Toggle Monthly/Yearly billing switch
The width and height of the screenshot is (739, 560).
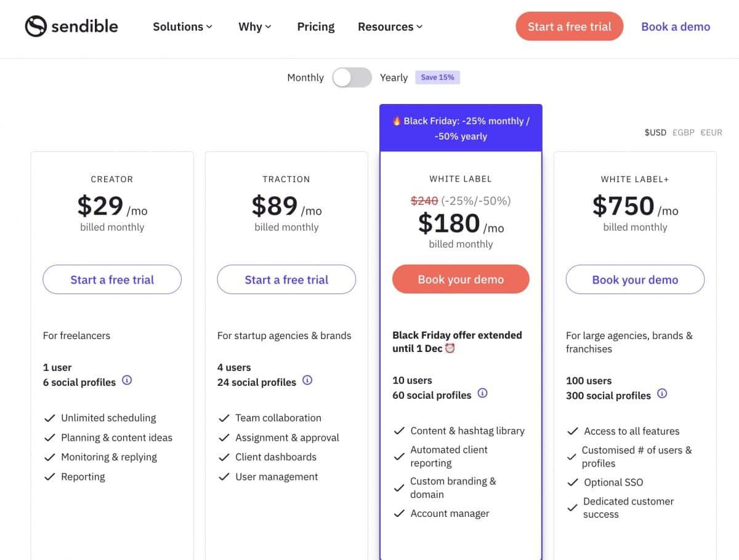pyautogui.click(x=352, y=78)
